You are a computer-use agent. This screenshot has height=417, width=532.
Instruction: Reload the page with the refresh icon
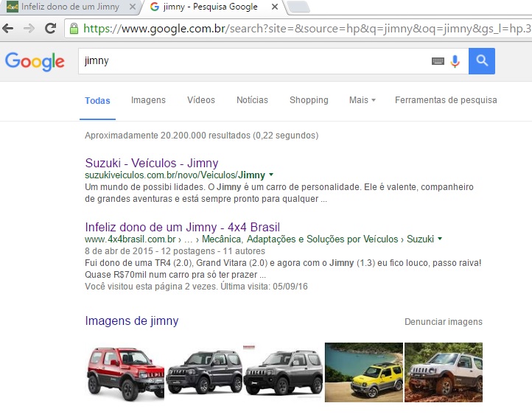click(51, 28)
